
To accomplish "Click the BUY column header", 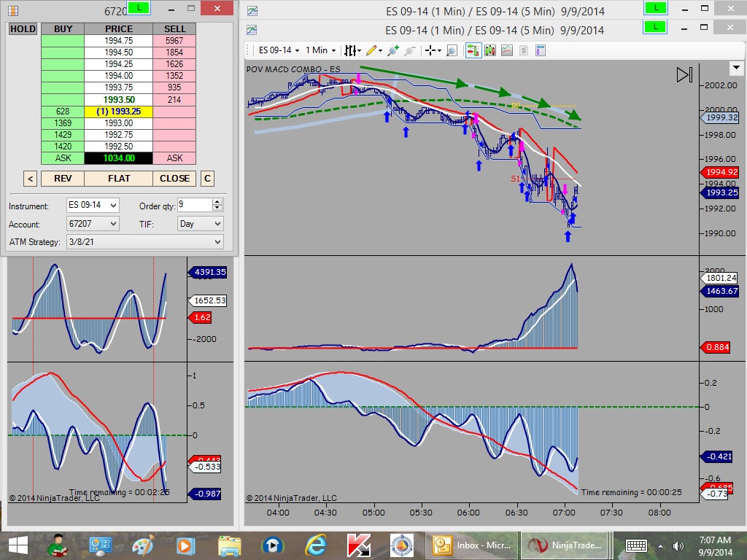I will [63, 29].
